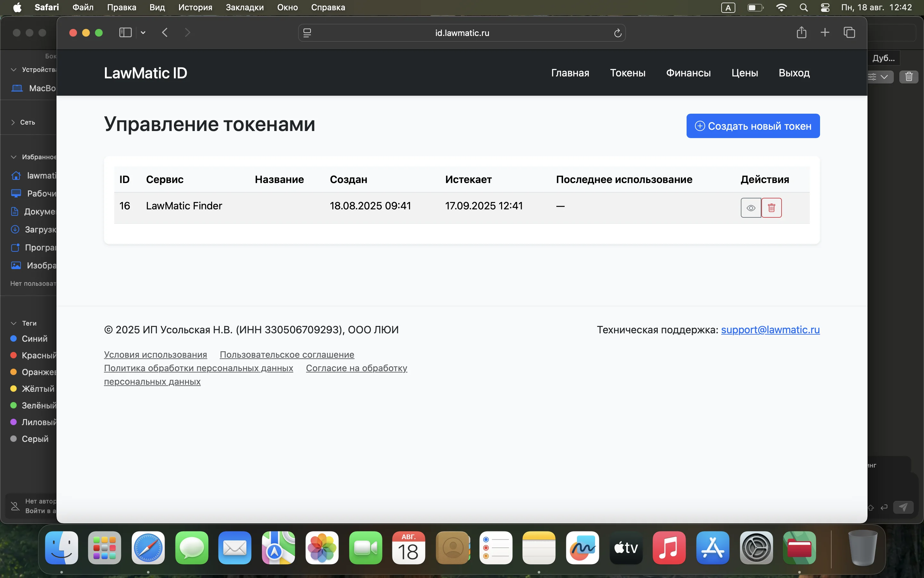Open Freeform from the Dock
The width and height of the screenshot is (924, 578).
click(x=582, y=548)
